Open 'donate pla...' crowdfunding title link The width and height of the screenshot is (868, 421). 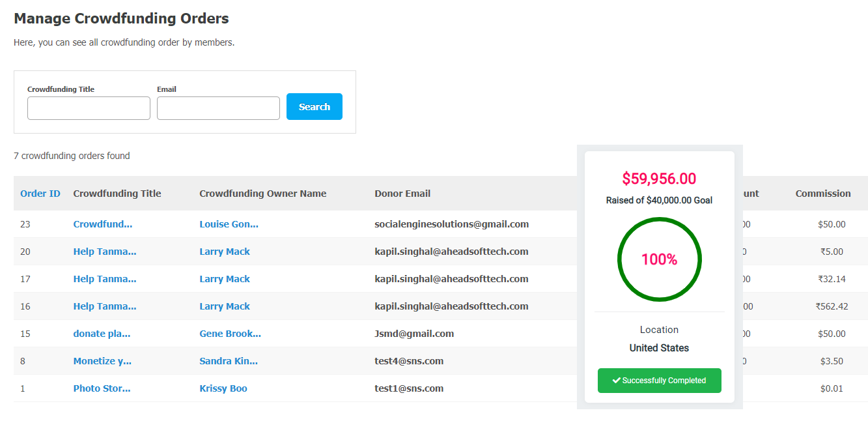point(102,334)
